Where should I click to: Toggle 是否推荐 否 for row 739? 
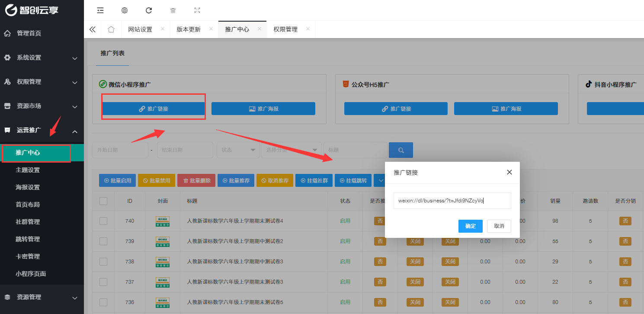[380, 241]
